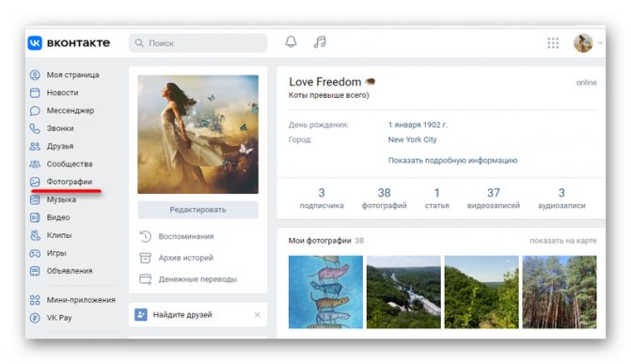
Task: Click the Звонки phone icon
Action: tap(35, 128)
